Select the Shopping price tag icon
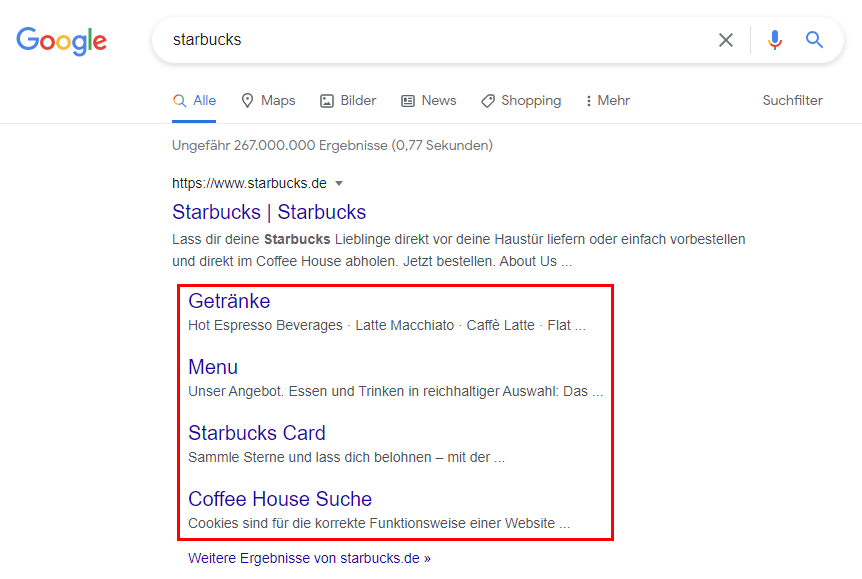The width and height of the screenshot is (862, 579). tap(489, 100)
